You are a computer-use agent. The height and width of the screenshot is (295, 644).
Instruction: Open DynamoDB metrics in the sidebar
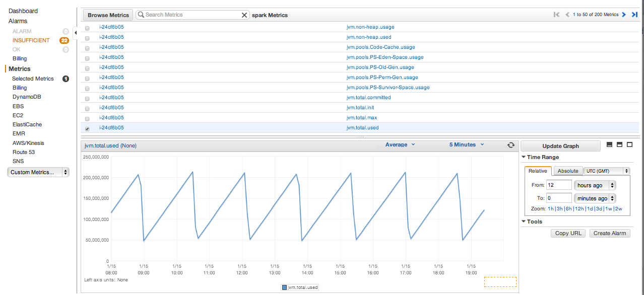pyautogui.click(x=27, y=97)
